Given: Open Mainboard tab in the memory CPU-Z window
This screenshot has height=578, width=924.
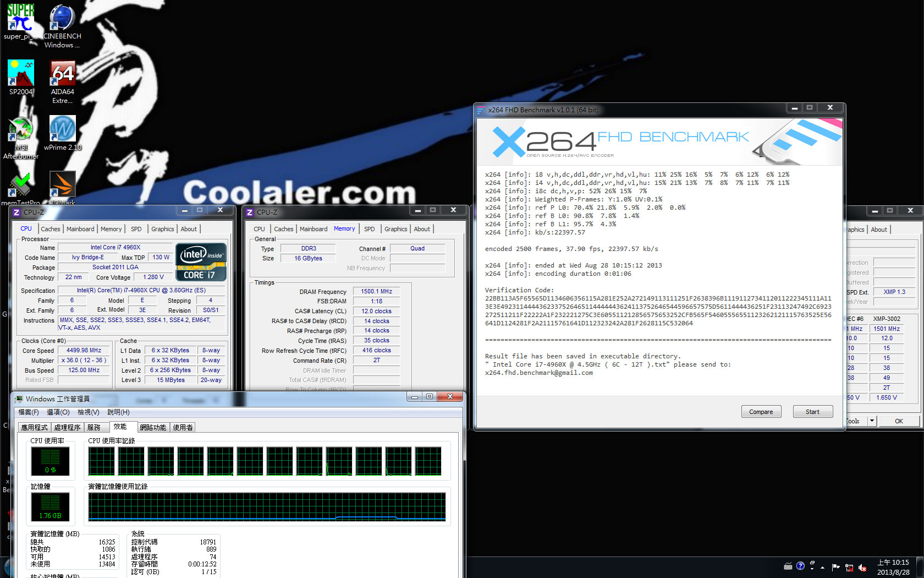Looking at the screenshot, I should click(313, 229).
